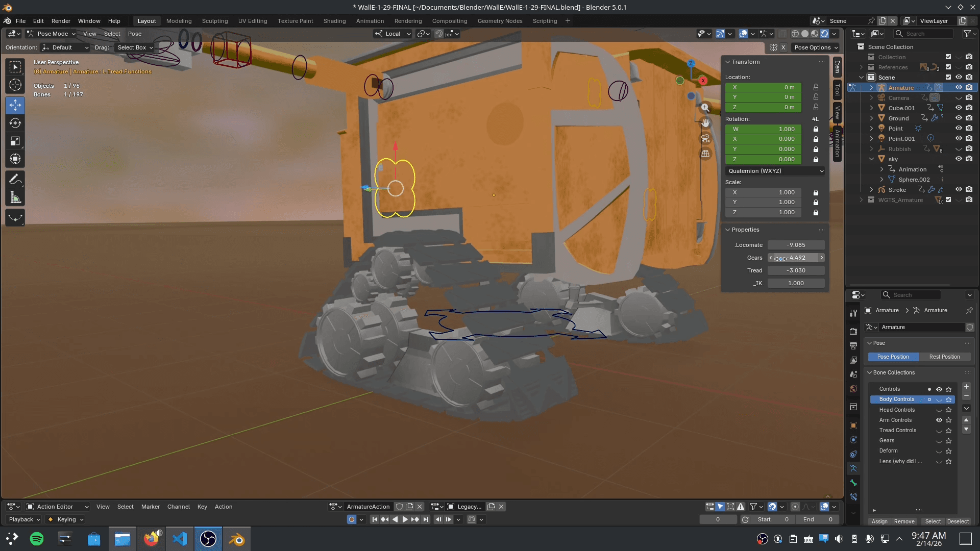The image size is (980, 551).
Task: Toggle visibility of Tread Controls bone collection
Action: (939, 430)
